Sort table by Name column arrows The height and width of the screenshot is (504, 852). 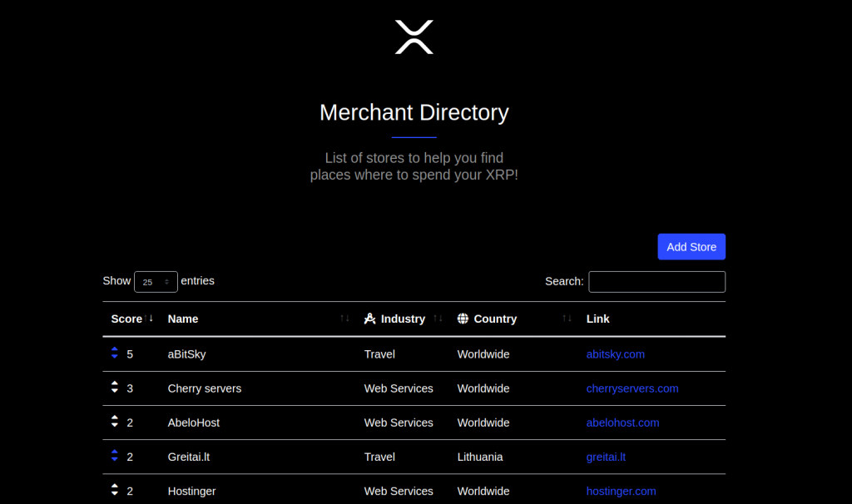coord(344,319)
